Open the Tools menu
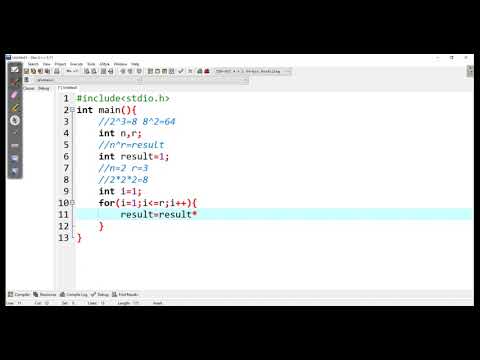This screenshot has width=480, height=360. click(91, 64)
